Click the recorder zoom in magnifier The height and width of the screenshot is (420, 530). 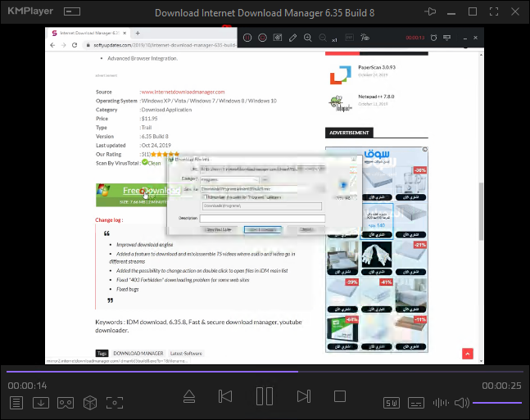307,38
